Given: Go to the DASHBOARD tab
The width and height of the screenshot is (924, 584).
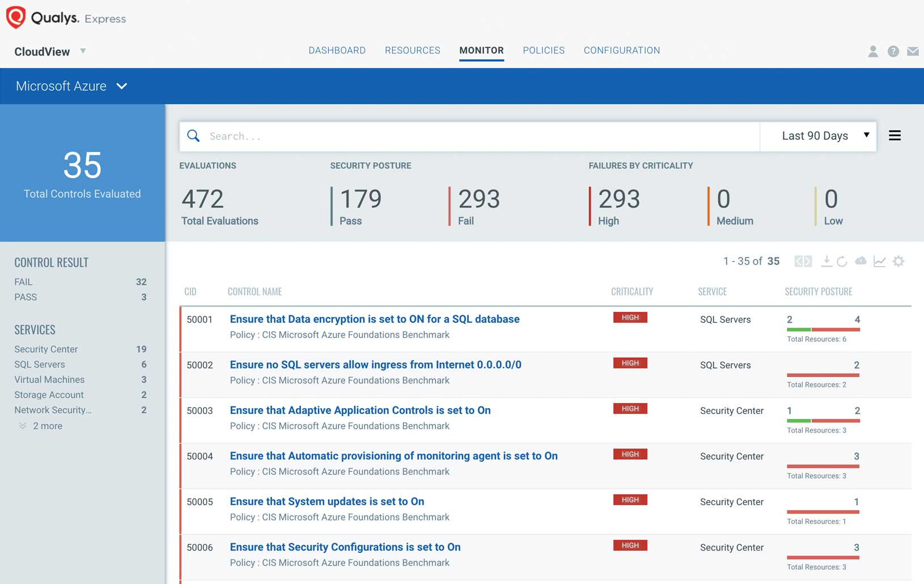Looking at the screenshot, I should pyautogui.click(x=337, y=50).
